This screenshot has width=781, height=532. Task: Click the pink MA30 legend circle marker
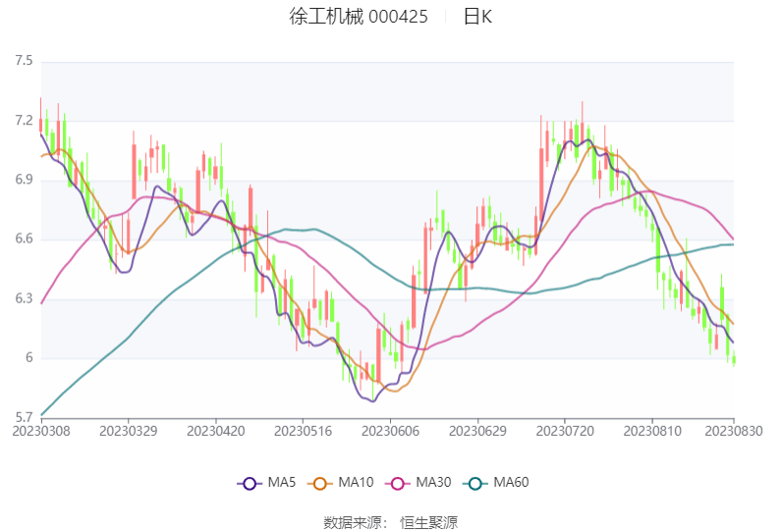point(398,483)
